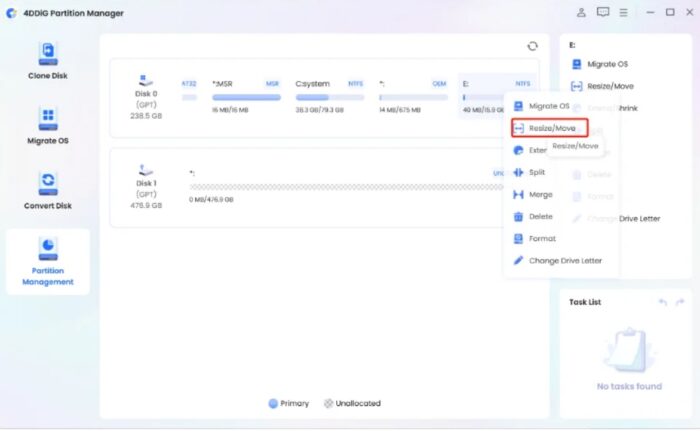Choose Split in the context menu
The height and width of the screenshot is (431, 700).
pos(529,172)
